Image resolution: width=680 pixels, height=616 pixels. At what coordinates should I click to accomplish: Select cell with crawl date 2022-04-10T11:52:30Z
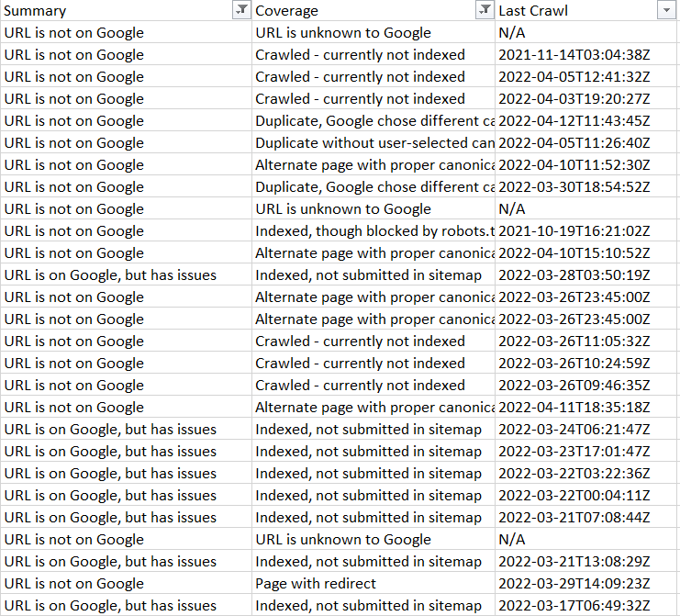coord(585,165)
